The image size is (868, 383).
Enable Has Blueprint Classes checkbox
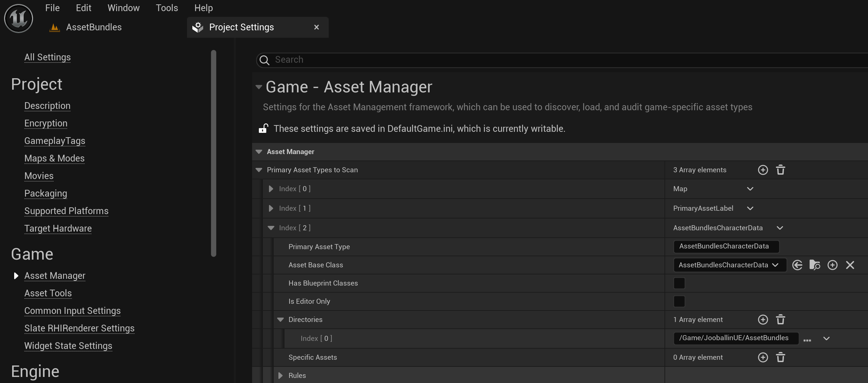(679, 283)
